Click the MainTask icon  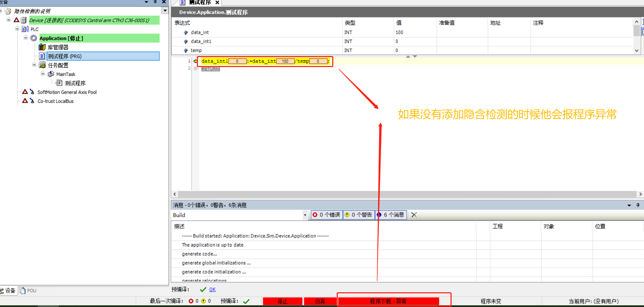coord(51,74)
